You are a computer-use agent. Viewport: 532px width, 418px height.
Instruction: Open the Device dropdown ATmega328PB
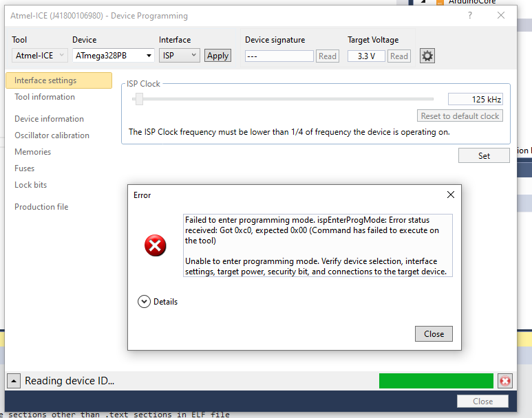tap(113, 56)
